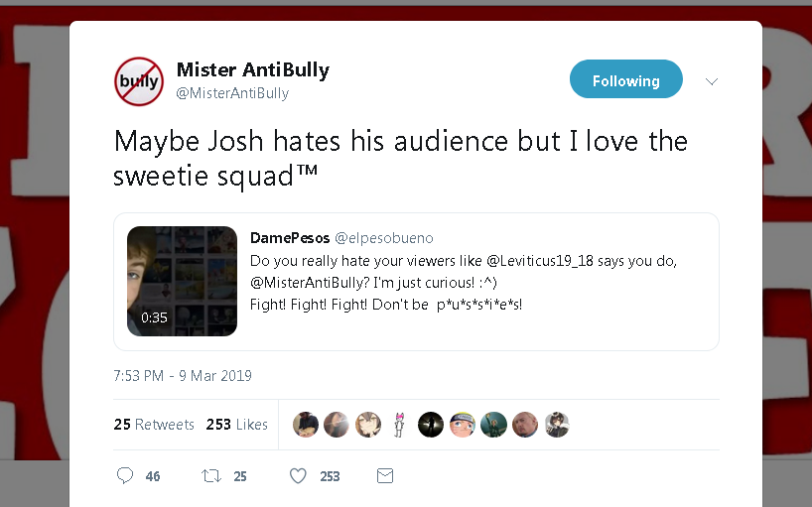The width and height of the screenshot is (812, 507).
Task: Click the envelope direct message icon
Action: 385,475
